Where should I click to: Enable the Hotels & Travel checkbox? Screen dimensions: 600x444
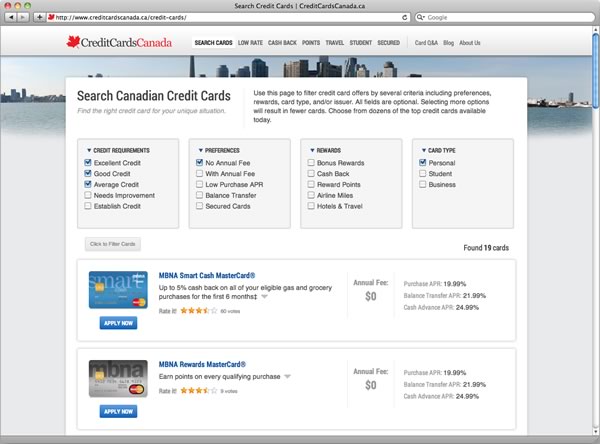(x=311, y=206)
